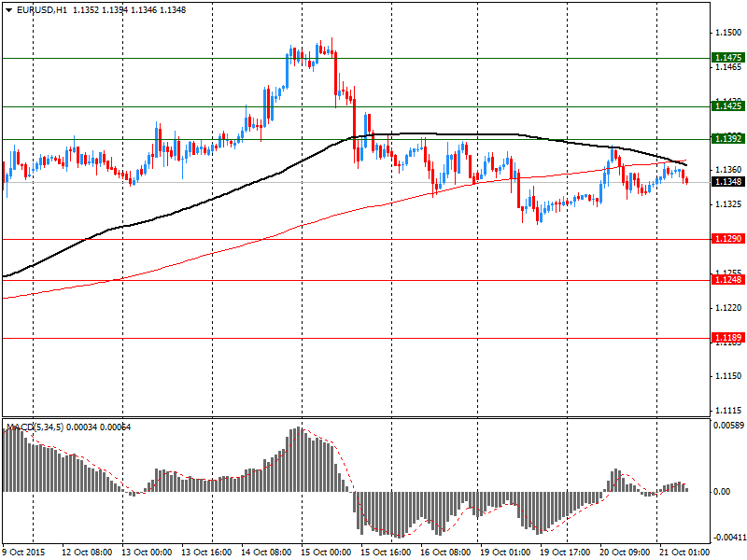
Task: Select the 13 Oct 16:00 time axis label
Action: click(206, 552)
